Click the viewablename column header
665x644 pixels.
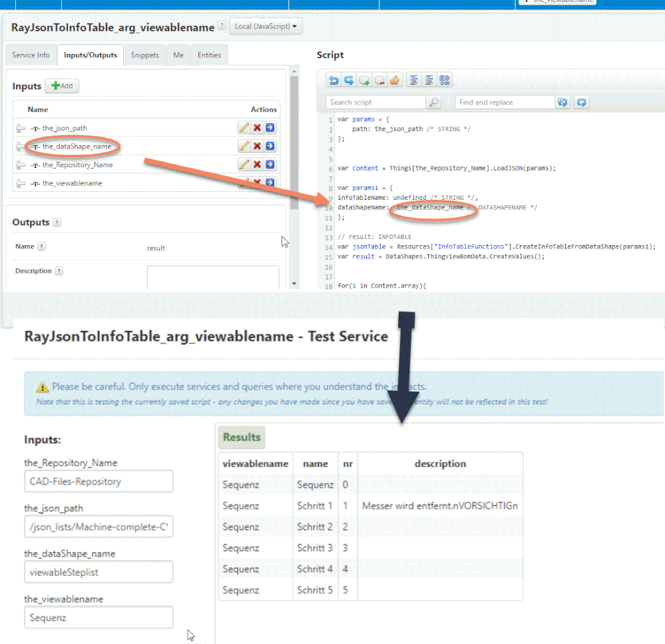pyautogui.click(x=256, y=464)
